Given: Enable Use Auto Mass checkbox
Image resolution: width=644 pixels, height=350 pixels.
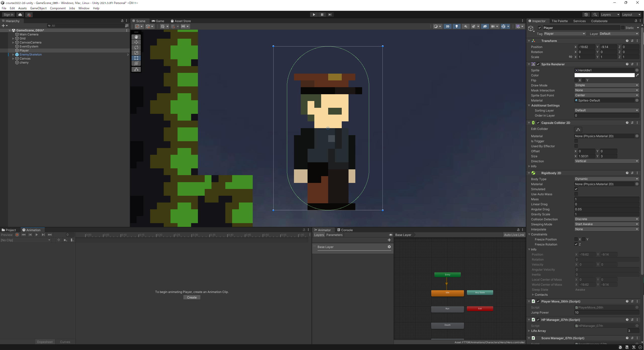Looking at the screenshot, I should point(576,194).
